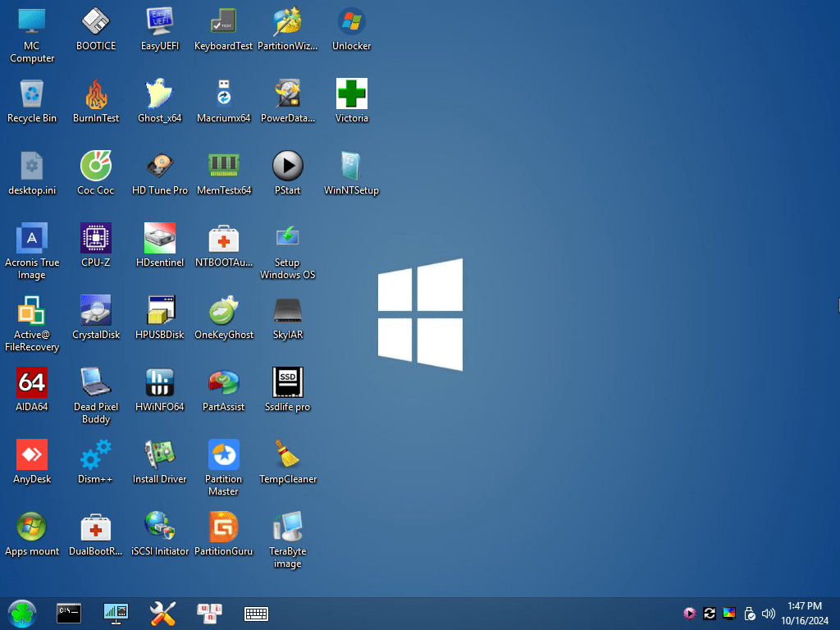Open NTBOOTAutofix icon
Viewport: 840px width, 630px height.
pos(223,245)
